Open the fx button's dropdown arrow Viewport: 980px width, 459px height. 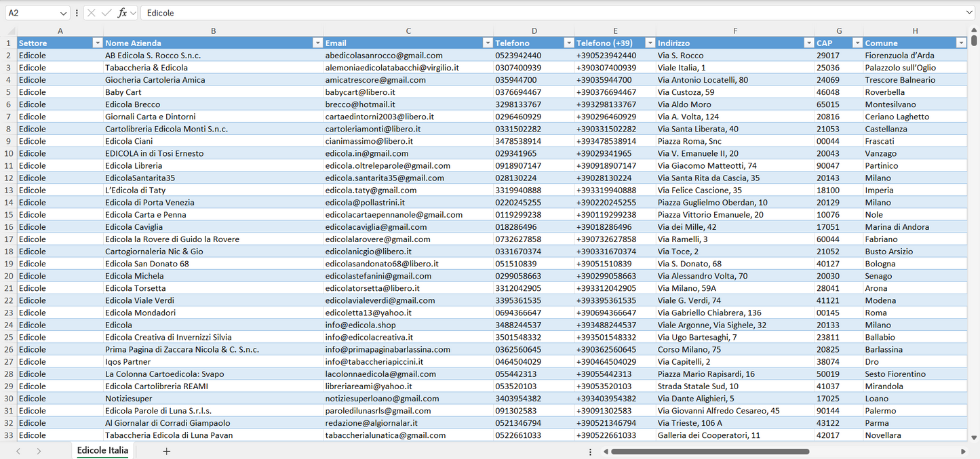133,13
